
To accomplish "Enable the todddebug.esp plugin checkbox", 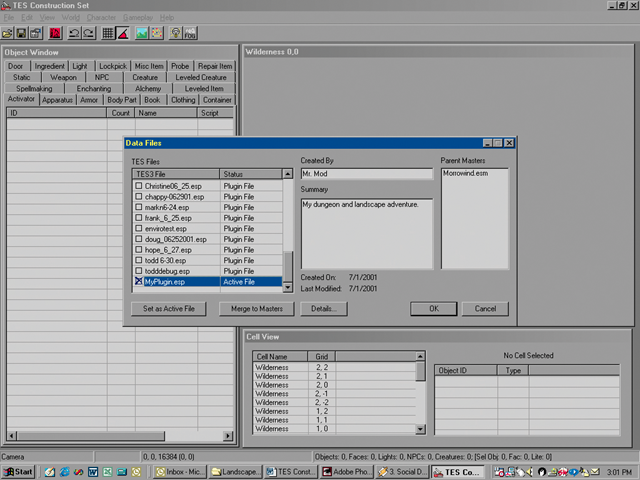I will [139, 270].
